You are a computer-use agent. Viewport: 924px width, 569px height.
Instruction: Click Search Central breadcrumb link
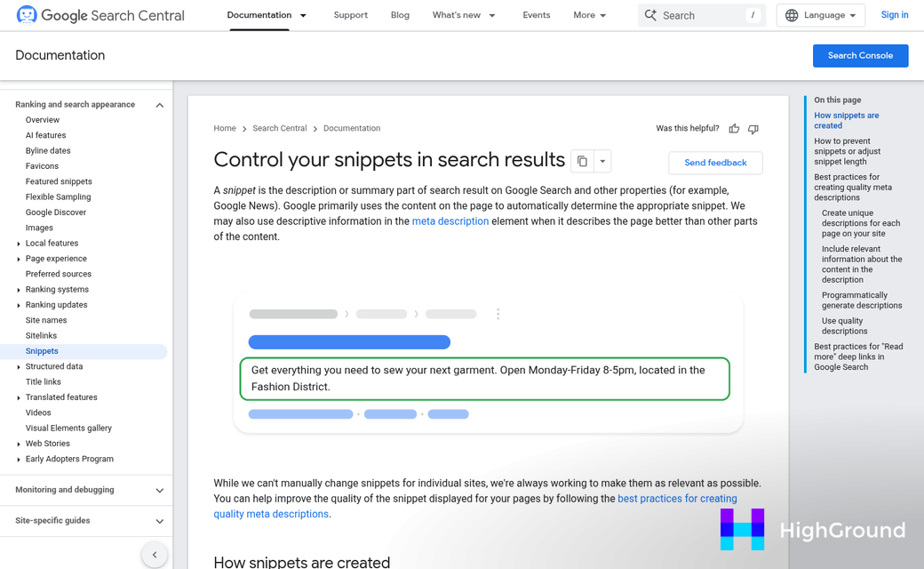(279, 128)
